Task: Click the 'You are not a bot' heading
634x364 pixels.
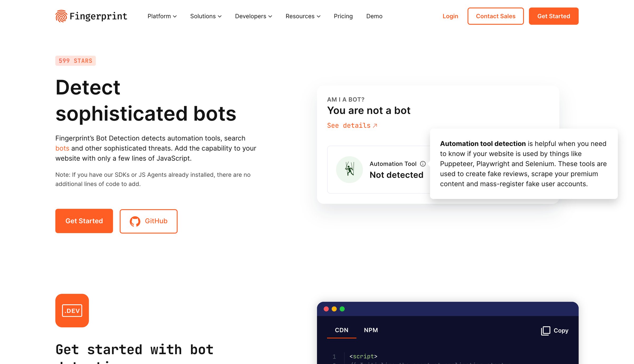Action: click(x=369, y=110)
